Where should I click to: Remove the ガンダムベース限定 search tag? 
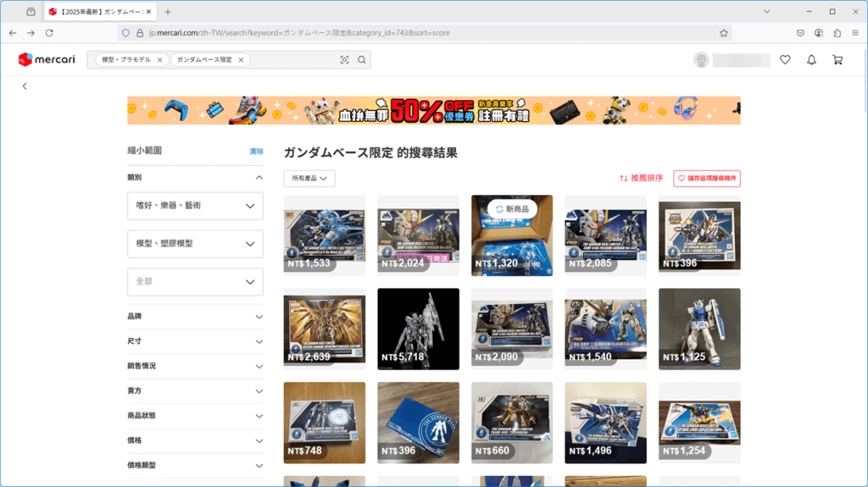coord(241,60)
